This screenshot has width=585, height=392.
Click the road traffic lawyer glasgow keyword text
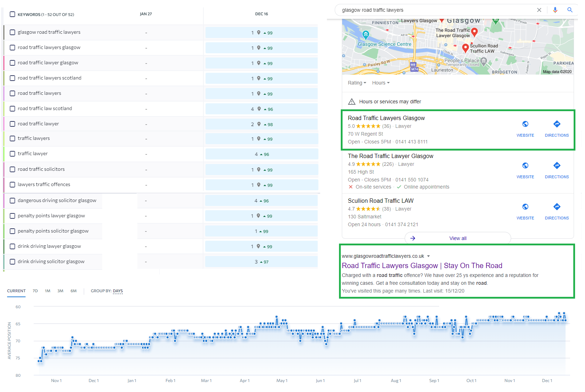pos(48,63)
